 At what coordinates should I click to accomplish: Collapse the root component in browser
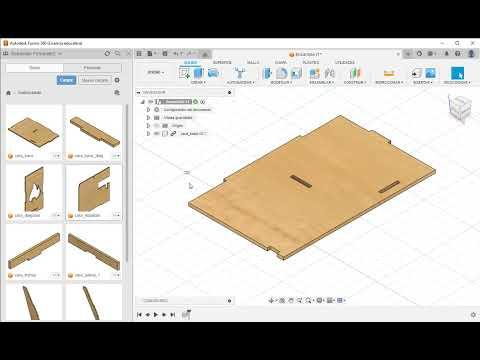click(x=143, y=102)
